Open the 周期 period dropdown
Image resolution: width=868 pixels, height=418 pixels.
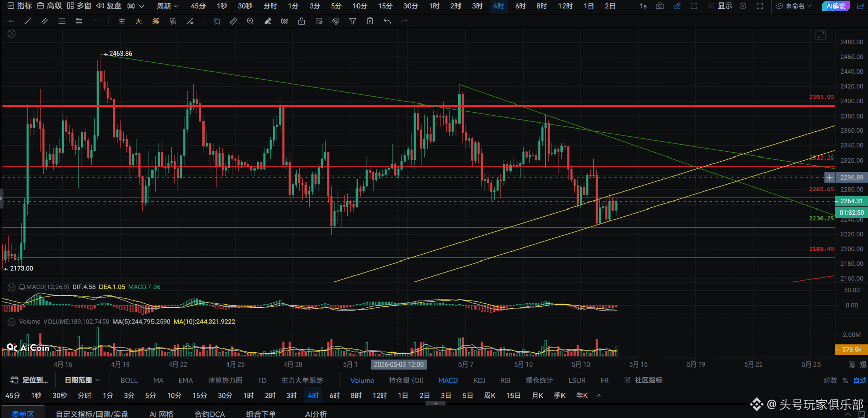point(167,6)
